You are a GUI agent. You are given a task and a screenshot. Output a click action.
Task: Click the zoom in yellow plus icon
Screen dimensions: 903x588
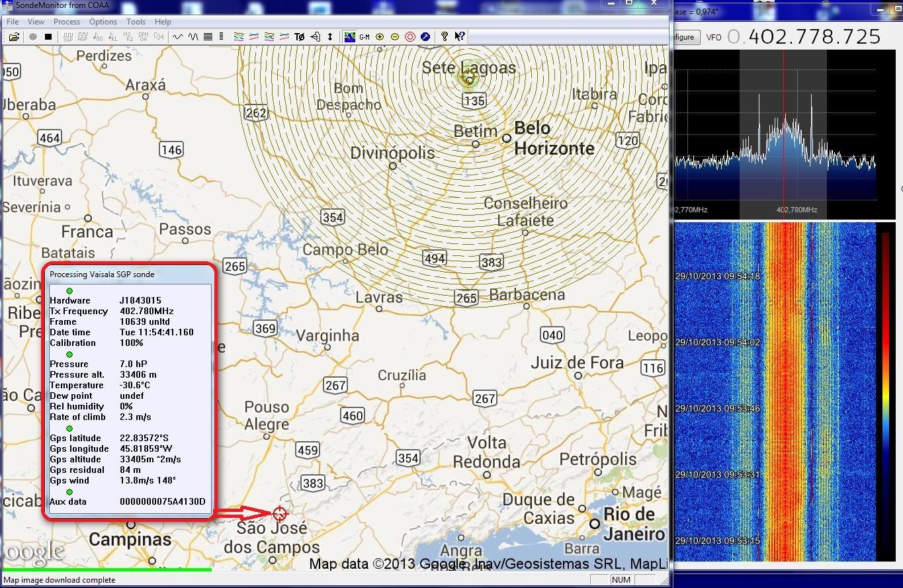click(380, 37)
